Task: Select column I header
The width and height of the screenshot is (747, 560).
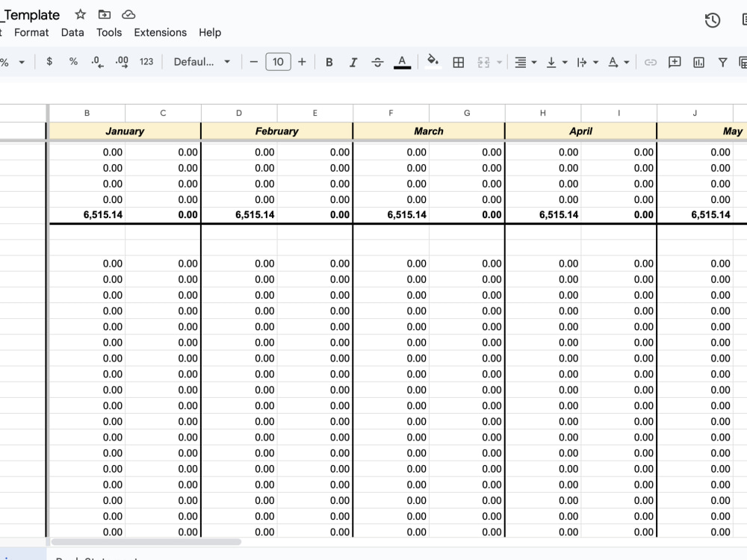Action: click(x=619, y=113)
